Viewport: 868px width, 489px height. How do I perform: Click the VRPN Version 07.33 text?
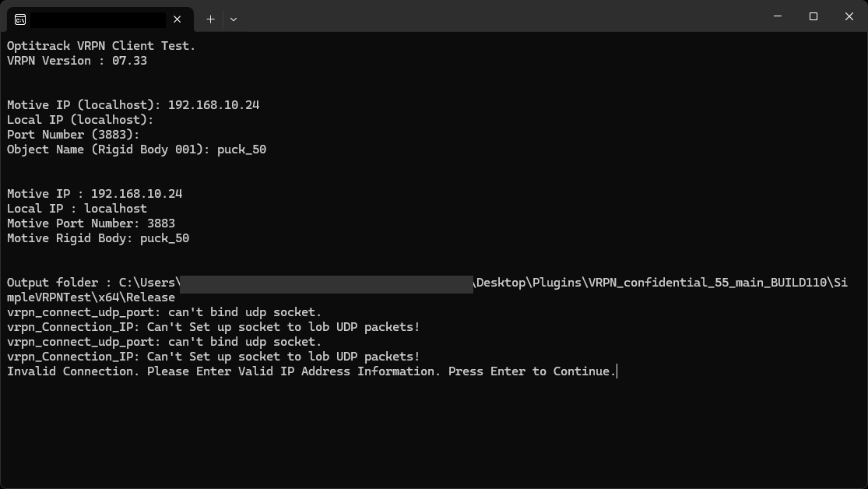(77, 61)
